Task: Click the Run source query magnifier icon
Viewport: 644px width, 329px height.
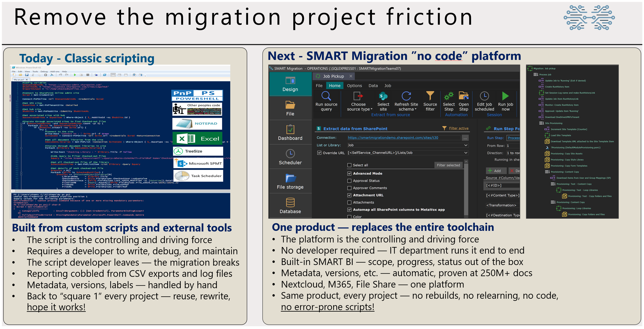Action: 326,96
